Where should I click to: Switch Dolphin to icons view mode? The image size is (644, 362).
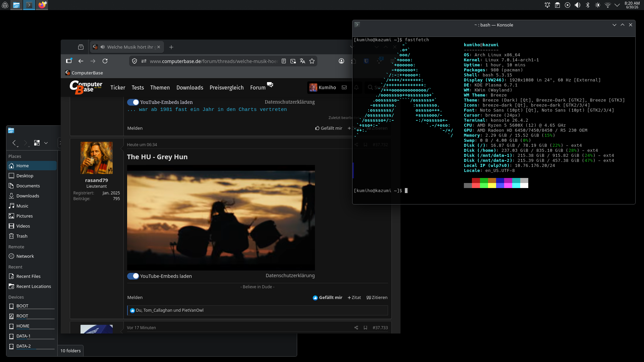[37, 143]
